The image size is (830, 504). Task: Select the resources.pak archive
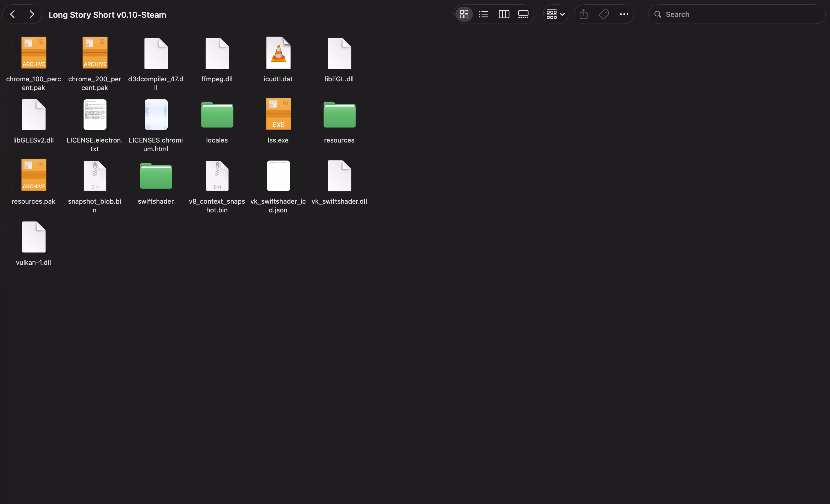click(x=34, y=175)
